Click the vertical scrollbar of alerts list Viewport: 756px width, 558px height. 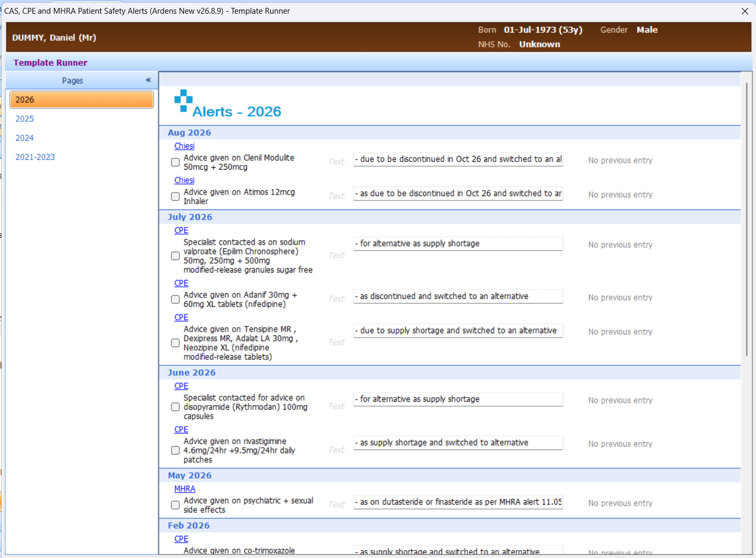click(x=747, y=219)
